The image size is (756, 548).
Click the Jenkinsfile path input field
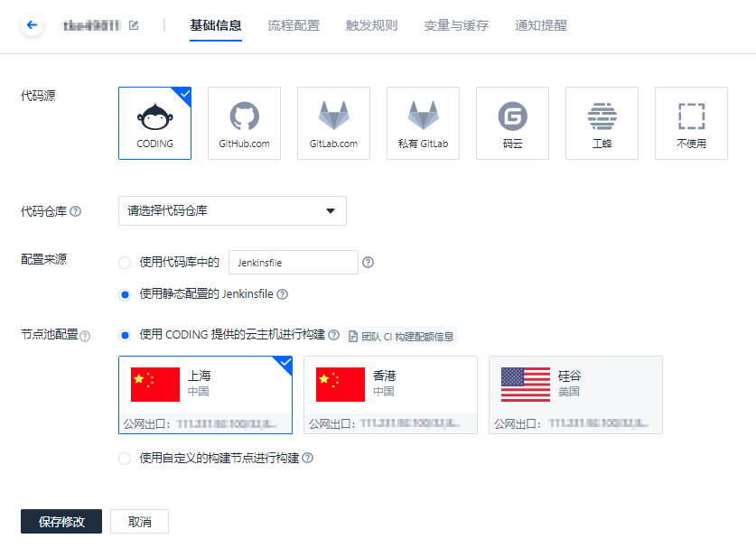pos(294,262)
